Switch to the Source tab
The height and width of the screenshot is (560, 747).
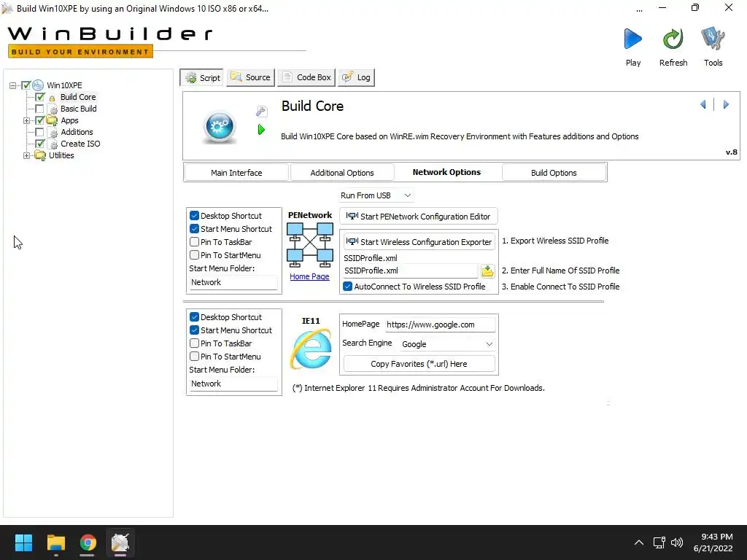click(251, 77)
